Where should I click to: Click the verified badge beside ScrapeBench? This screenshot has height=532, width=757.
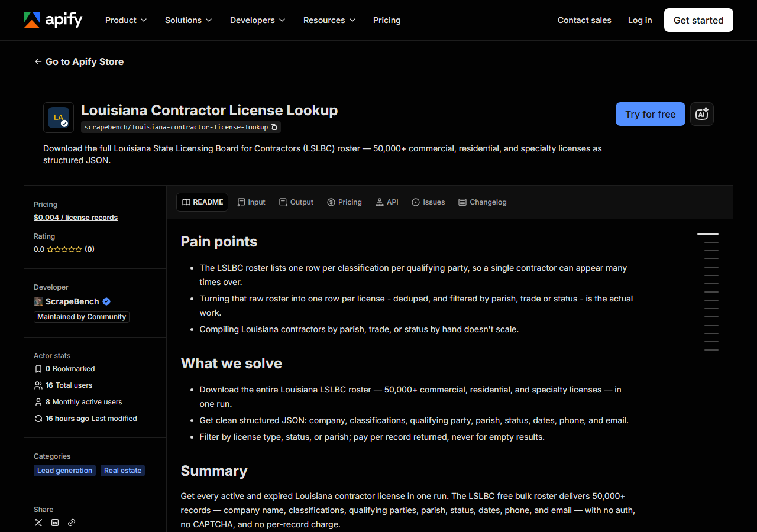tap(106, 301)
